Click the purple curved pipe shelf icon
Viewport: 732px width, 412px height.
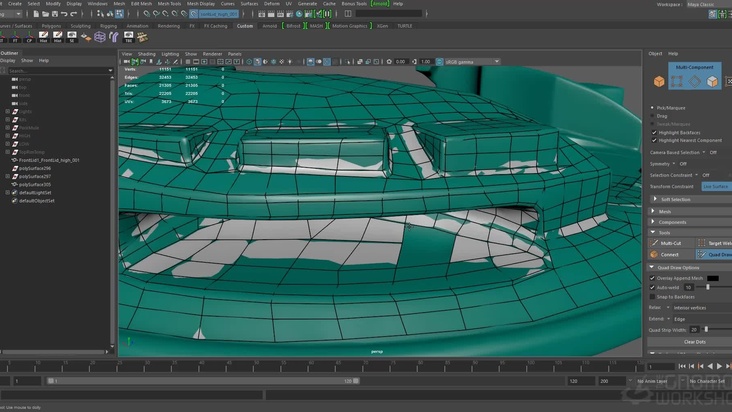pyautogui.click(x=114, y=37)
